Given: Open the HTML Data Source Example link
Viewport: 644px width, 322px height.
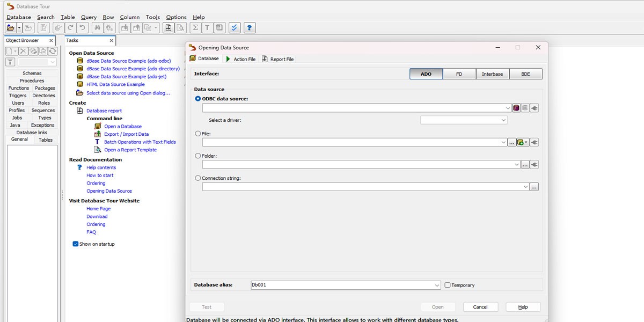Looking at the screenshot, I should point(115,84).
